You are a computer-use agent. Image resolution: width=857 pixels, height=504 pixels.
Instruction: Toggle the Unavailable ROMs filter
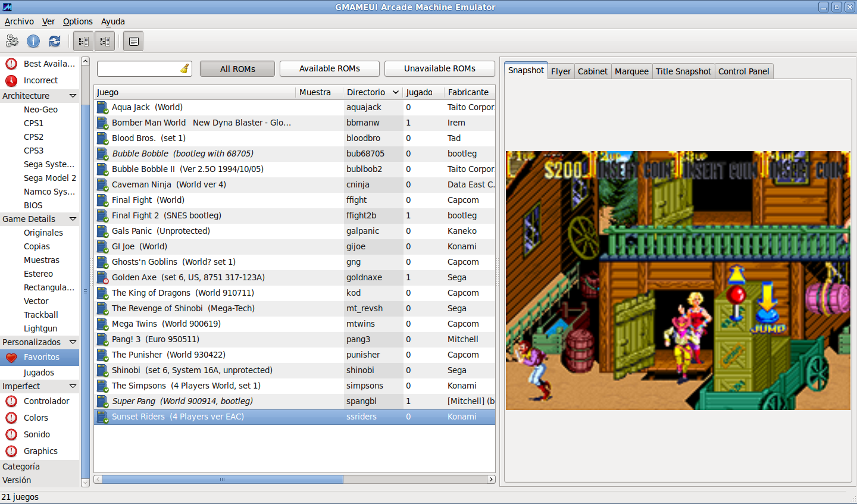click(x=440, y=69)
